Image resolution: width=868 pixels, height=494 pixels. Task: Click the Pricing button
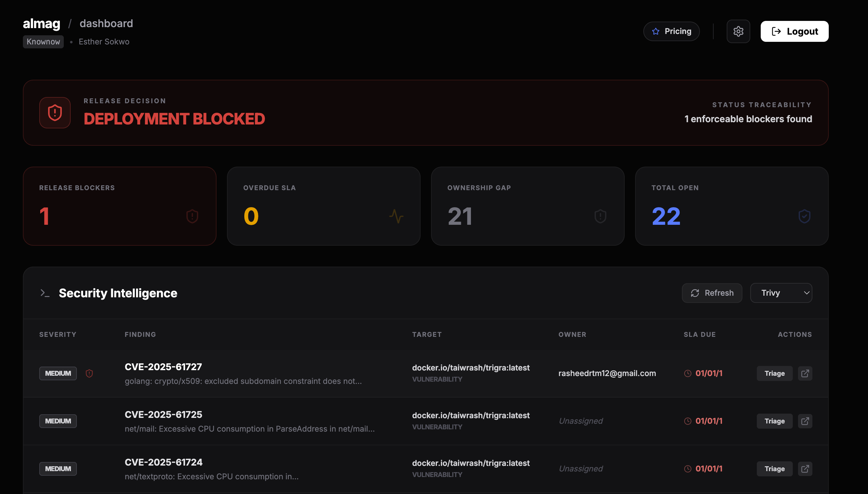(x=671, y=31)
